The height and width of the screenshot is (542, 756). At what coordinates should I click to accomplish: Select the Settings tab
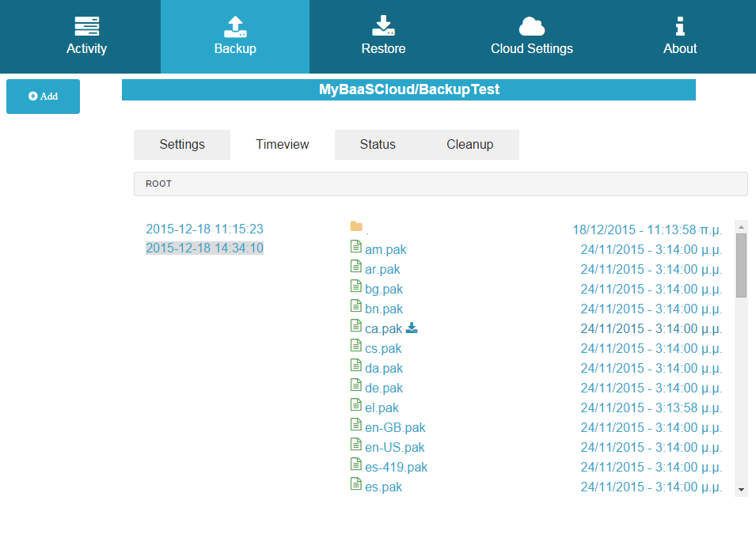pyautogui.click(x=181, y=144)
